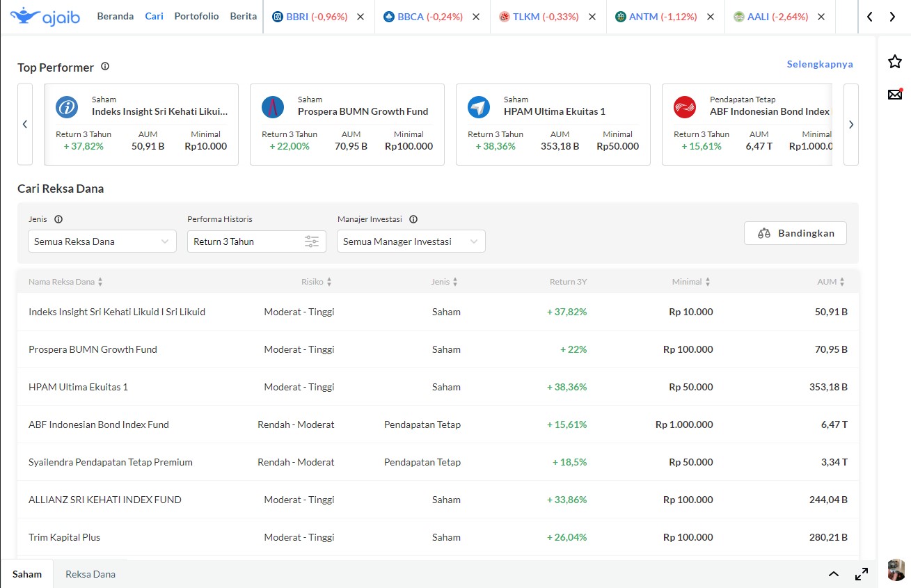Select the Saham bottom tab
The height and width of the screenshot is (588, 911).
27,574
